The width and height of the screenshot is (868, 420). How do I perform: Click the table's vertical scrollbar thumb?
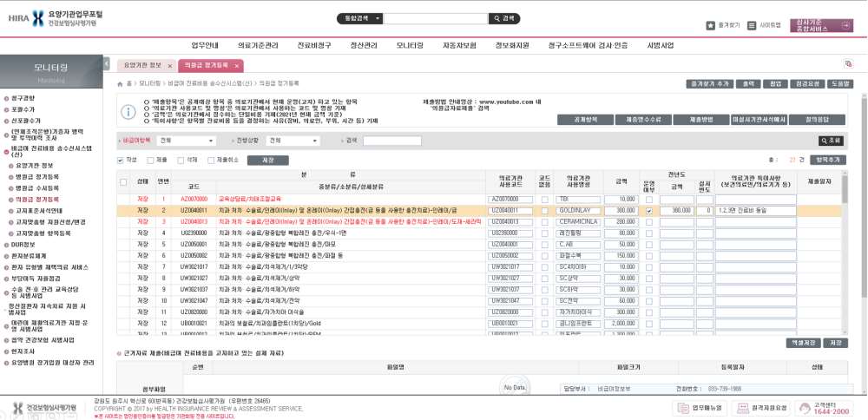point(845,189)
